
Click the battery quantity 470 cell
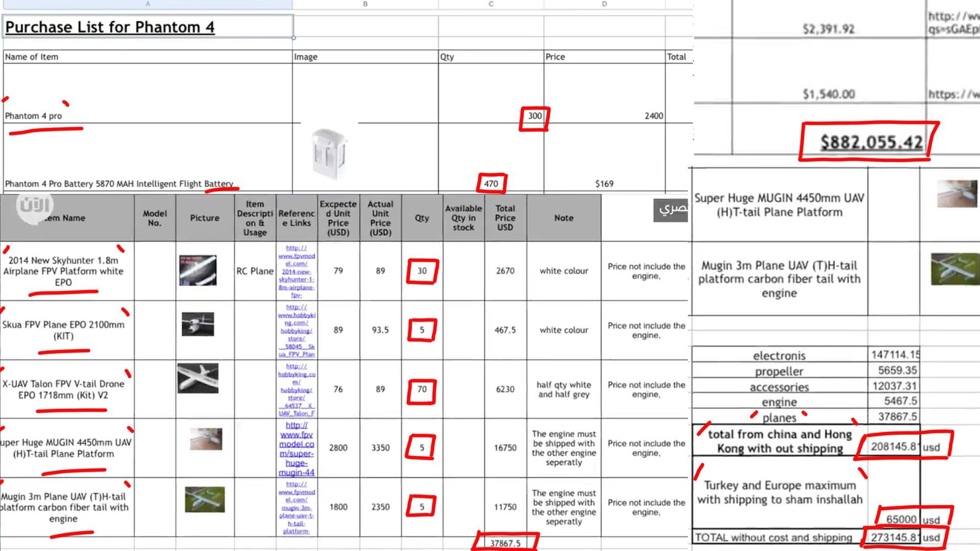[491, 184]
